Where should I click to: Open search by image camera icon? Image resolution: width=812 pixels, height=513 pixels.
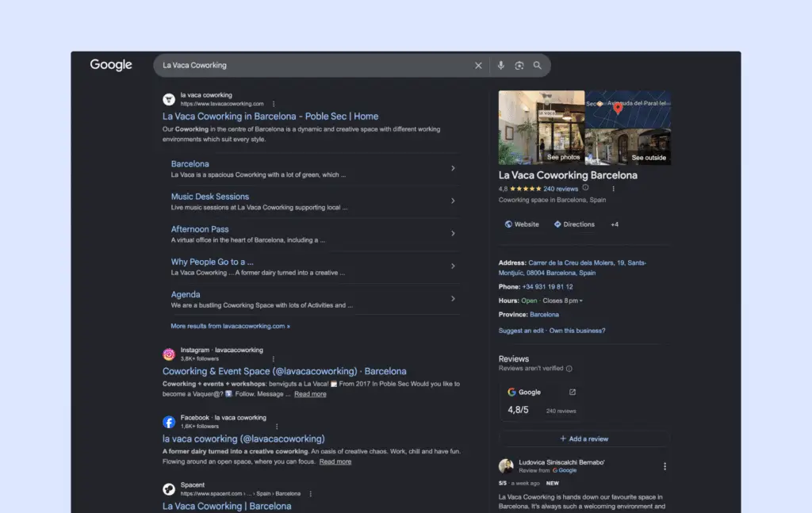pyautogui.click(x=519, y=65)
